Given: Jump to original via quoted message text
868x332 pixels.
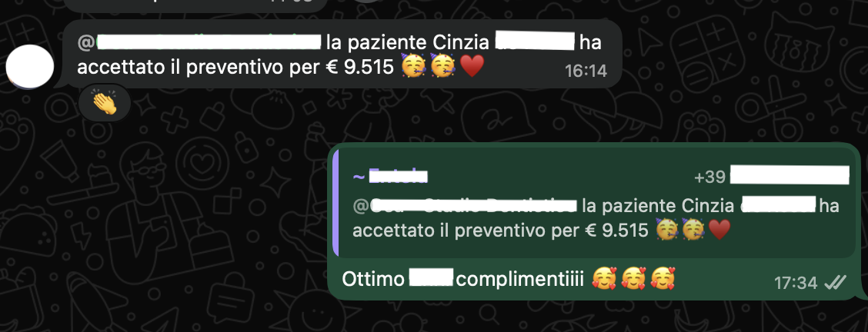Looking at the screenshot, I should tap(596, 218).
